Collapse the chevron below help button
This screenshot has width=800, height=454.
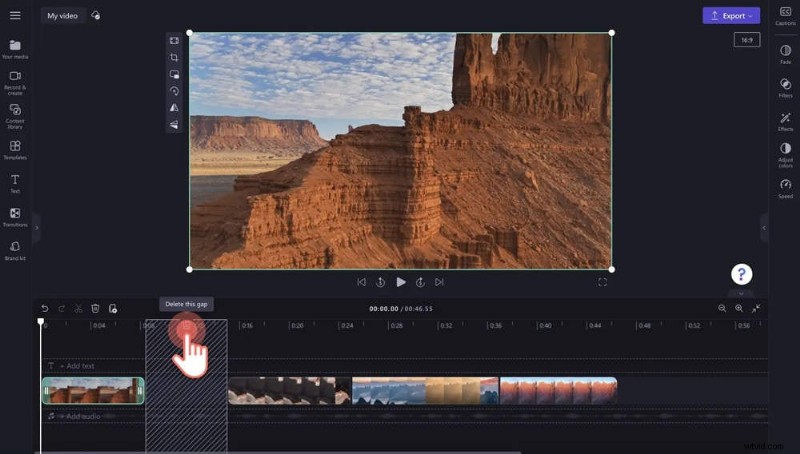[741, 293]
